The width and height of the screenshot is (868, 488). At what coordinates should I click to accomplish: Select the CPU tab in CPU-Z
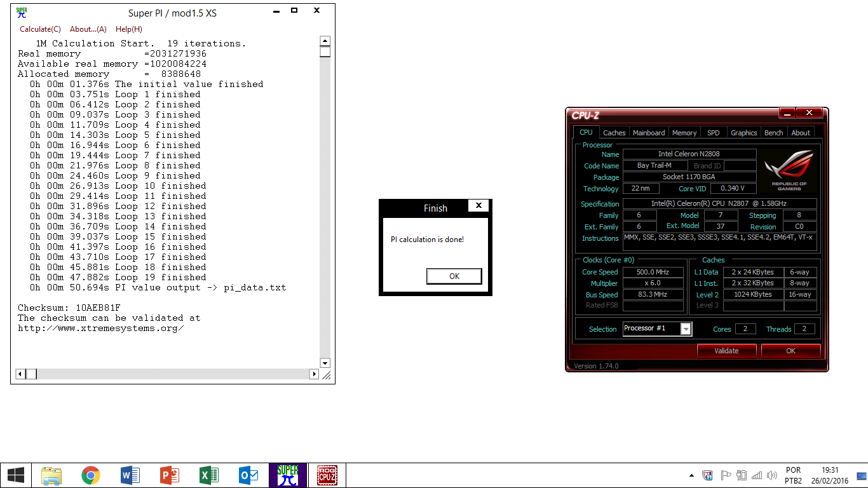(586, 132)
